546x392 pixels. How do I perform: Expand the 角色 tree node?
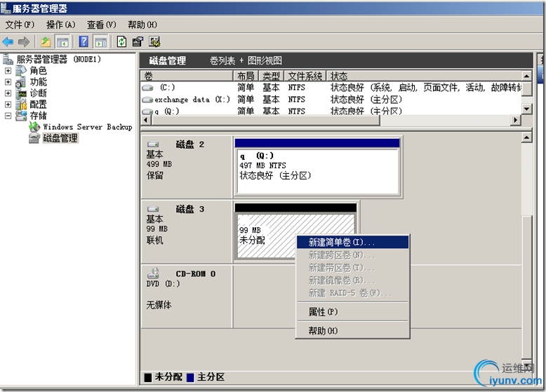pyautogui.click(x=8, y=71)
